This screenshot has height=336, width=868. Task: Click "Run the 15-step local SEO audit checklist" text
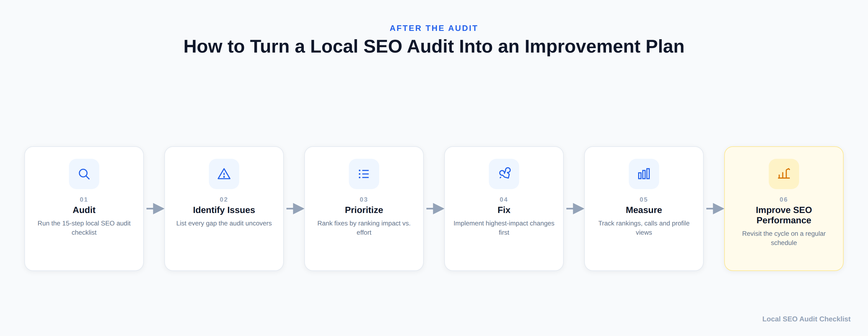point(84,228)
